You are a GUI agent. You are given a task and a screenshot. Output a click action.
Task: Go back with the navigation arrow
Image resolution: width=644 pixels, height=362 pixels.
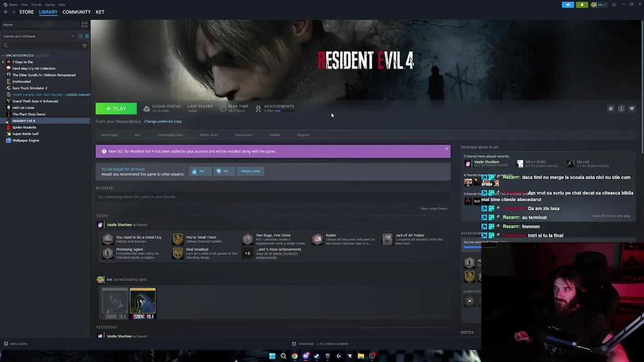[x=6, y=12]
